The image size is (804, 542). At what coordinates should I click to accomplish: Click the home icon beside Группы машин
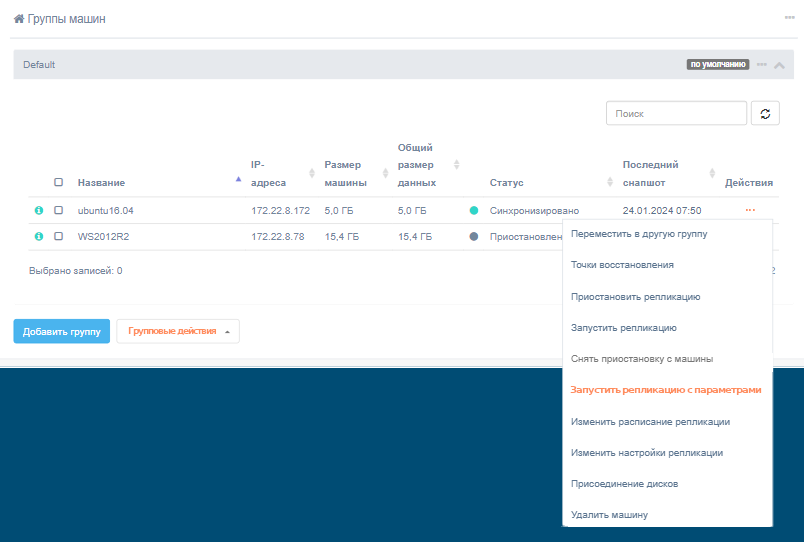19,19
